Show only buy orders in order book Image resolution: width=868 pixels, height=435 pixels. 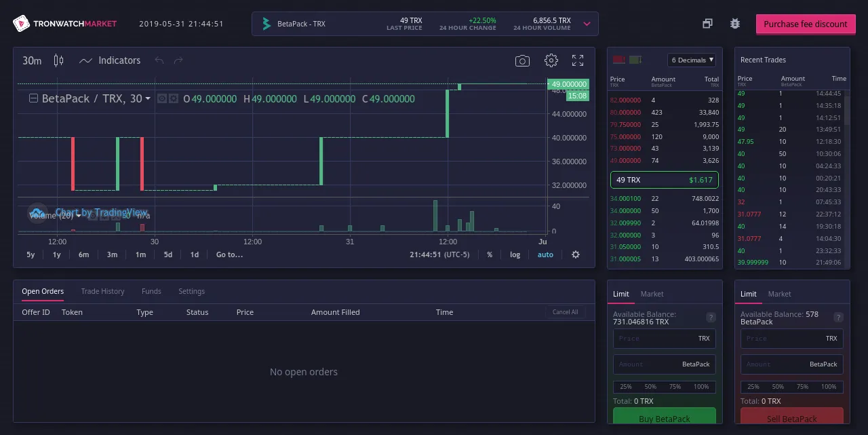pyautogui.click(x=635, y=60)
